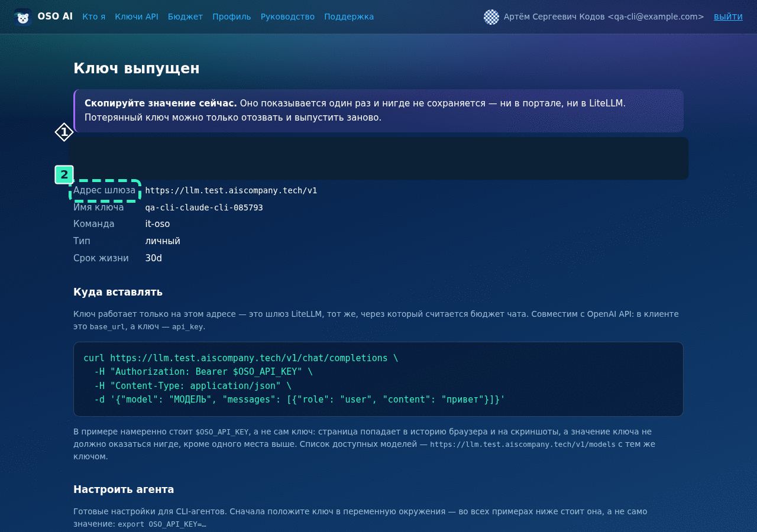Click the inline "base_url" code text
757x532 pixels.
tap(107, 327)
